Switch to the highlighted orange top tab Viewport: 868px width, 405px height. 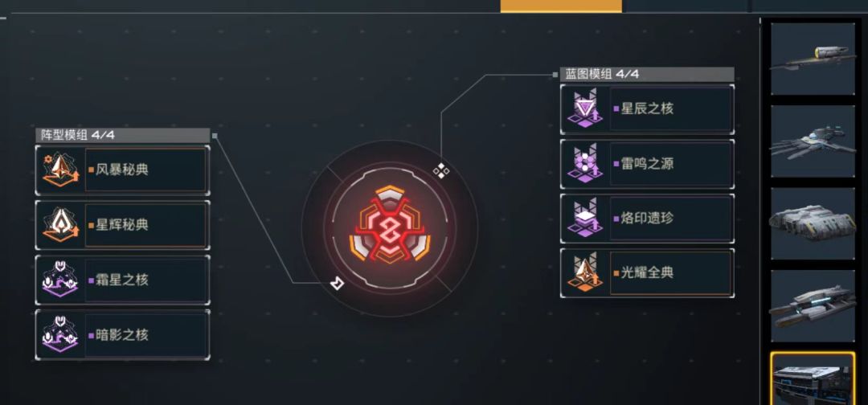tap(561, 6)
